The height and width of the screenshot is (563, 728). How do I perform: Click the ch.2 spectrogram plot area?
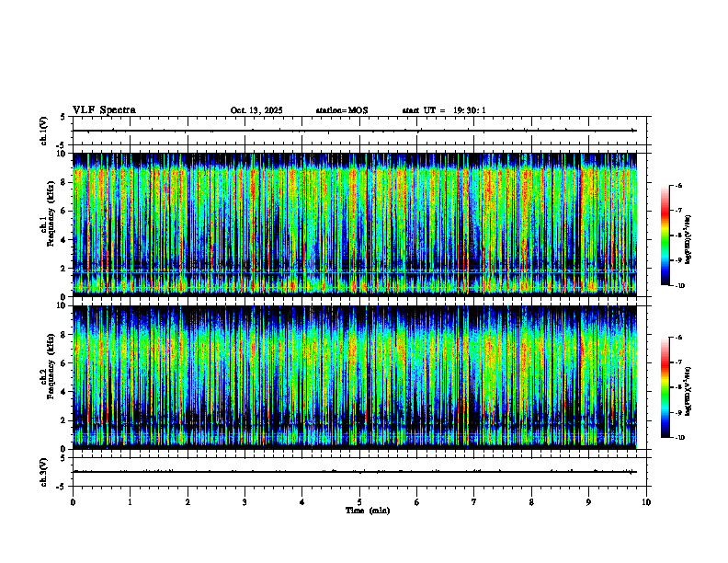pos(355,377)
